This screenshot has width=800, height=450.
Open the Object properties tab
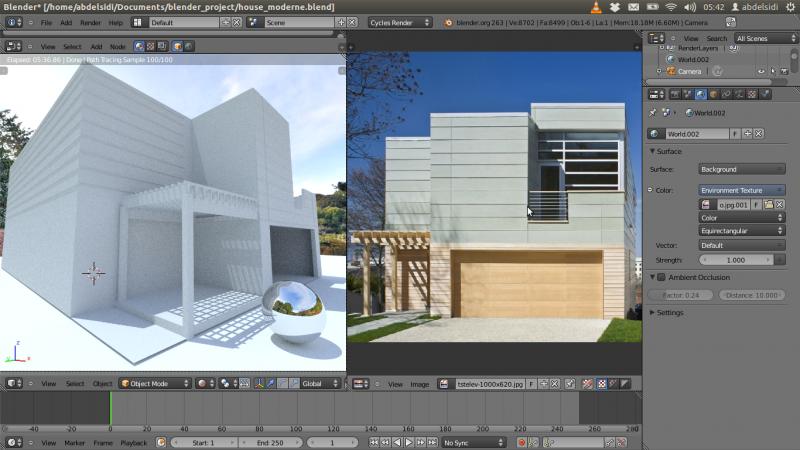(713, 94)
